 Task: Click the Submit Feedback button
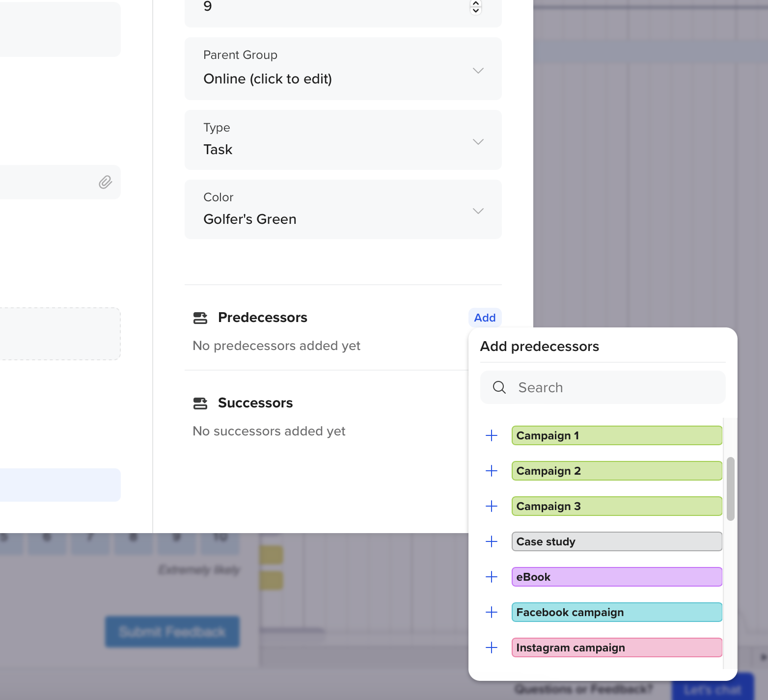pos(172,631)
